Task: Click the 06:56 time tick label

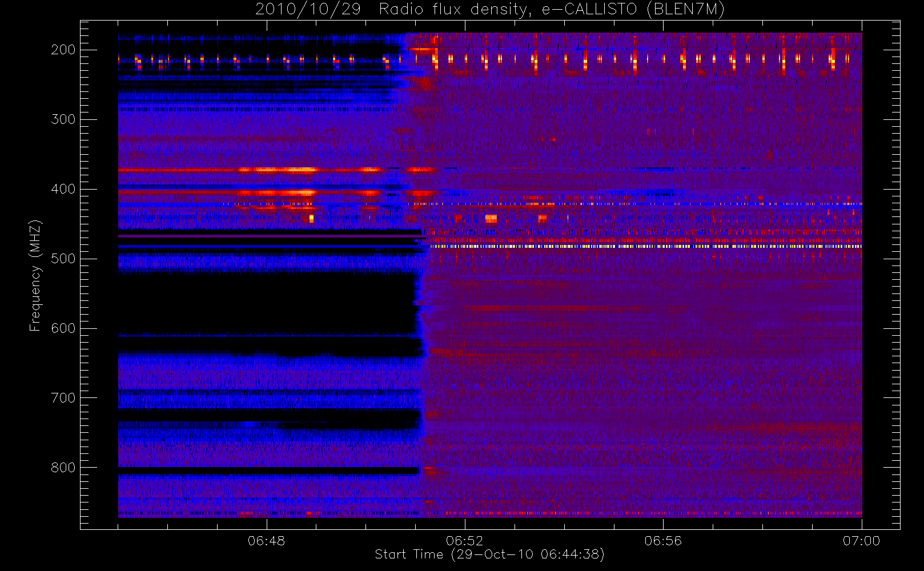Action: (x=663, y=541)
